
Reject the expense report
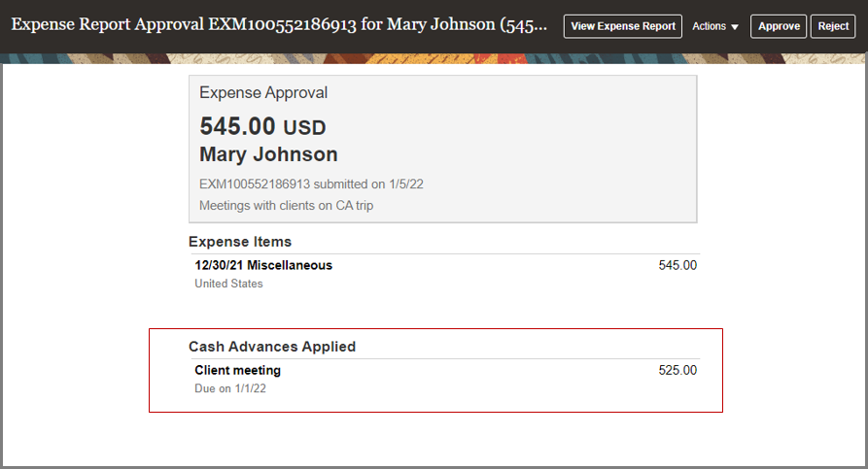(x=833, y=26)
